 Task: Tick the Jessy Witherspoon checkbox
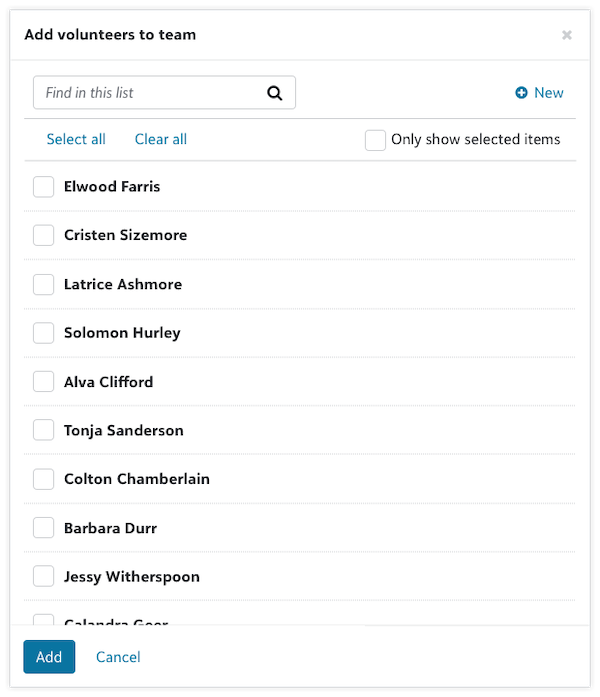pos(44,577)
